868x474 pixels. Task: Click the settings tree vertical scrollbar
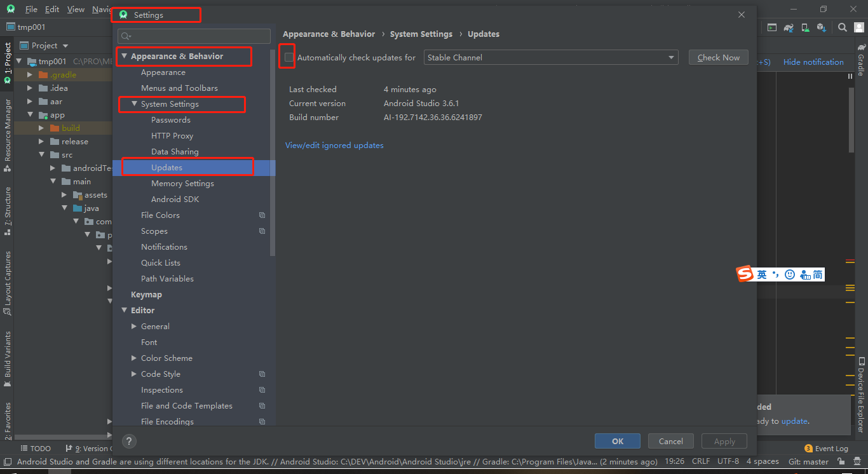coord(273,152)
